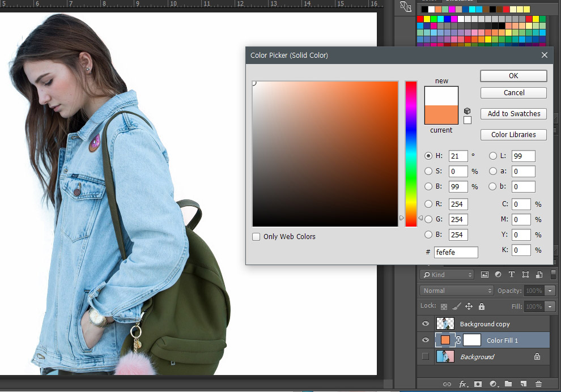Hide the Background copy layer
The image size is (561, 392).
pyautogui.click(x=426, y=323)
